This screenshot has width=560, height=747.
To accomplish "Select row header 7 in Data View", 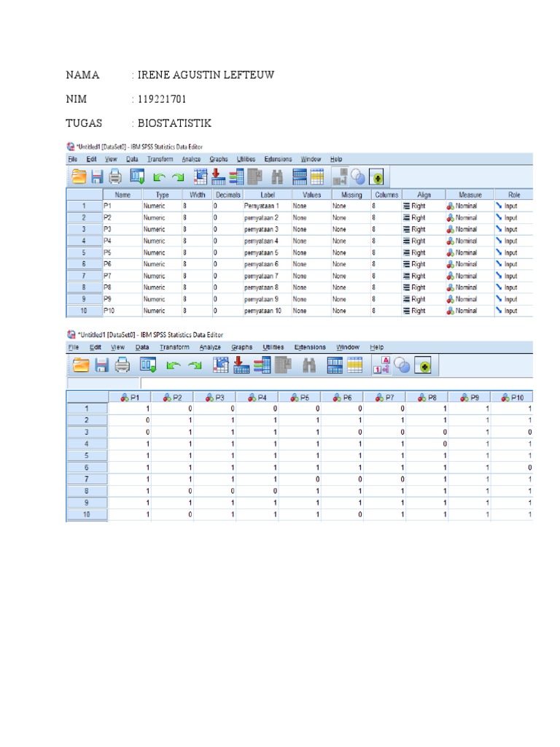I will 87,479.
